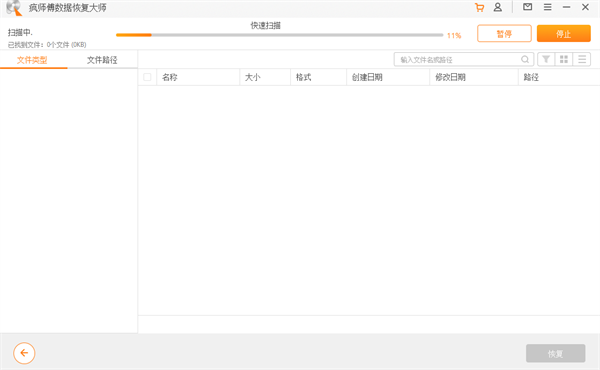The height and width of the screenshot is (370, 600).
Task: Click the found files count text
Action: 47,45
